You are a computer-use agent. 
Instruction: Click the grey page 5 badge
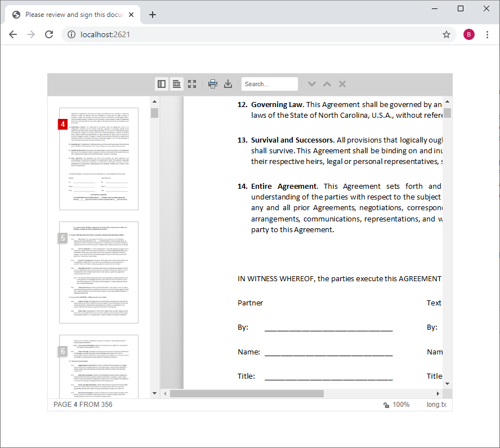click(63, 238)
